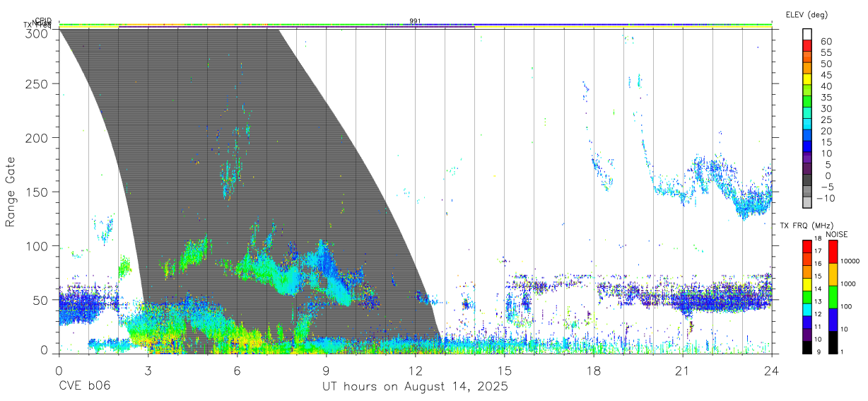Screen dimensions: 868x401
Task: Click the 'ELEV (deg)' colorbar title
Action: coord(807,15)
